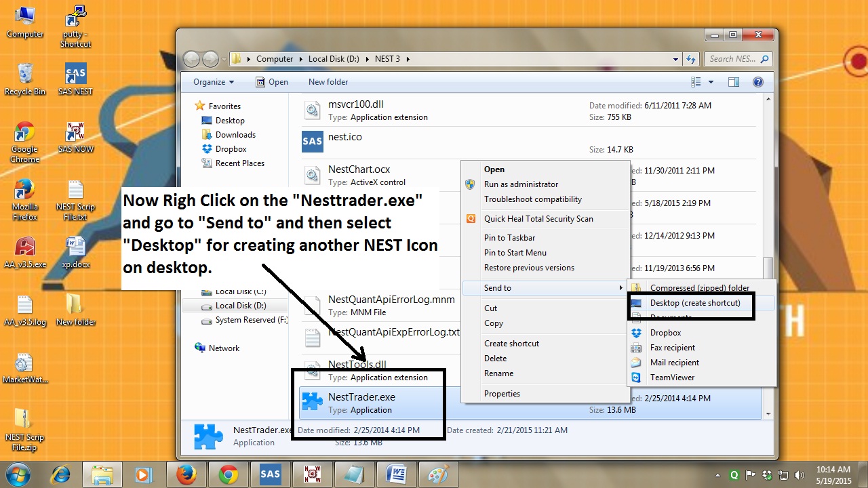Open the Computer desktop icon
Image resolution: width=868 pixels, height=488 pixels.
tap(25, 22)
